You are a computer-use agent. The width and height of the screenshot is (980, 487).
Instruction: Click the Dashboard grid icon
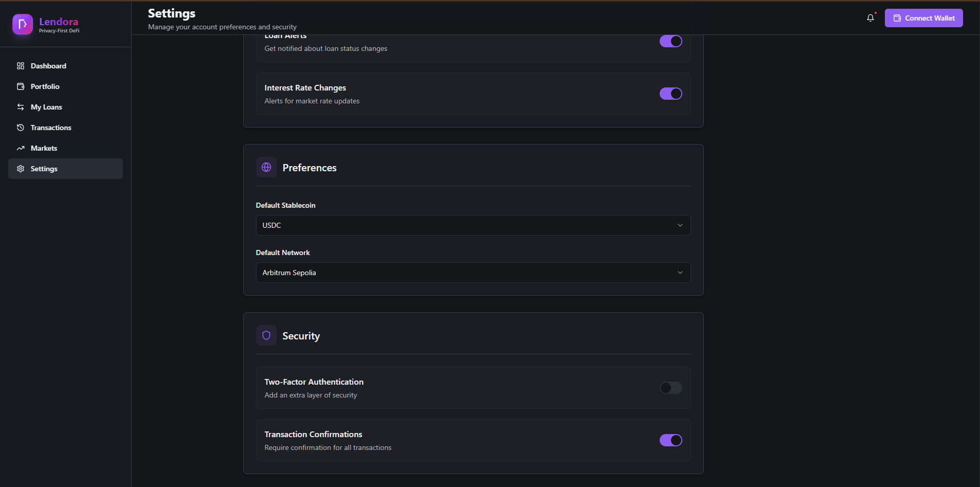21,66
